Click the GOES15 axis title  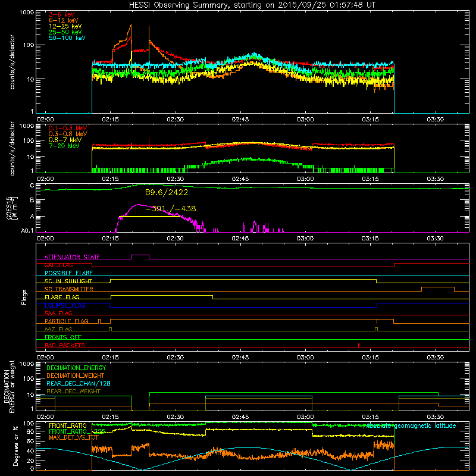(11, 208)
